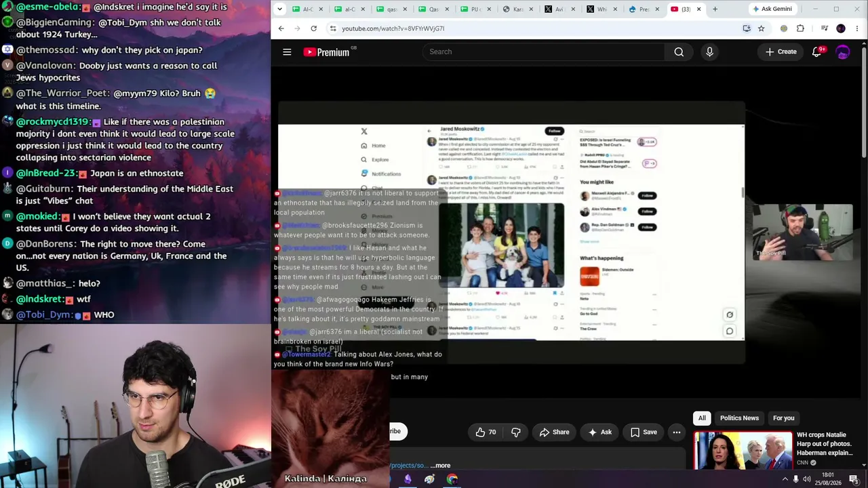Open Obsidian icon in the taskbar
868x488 pixels.
point(408,479)
